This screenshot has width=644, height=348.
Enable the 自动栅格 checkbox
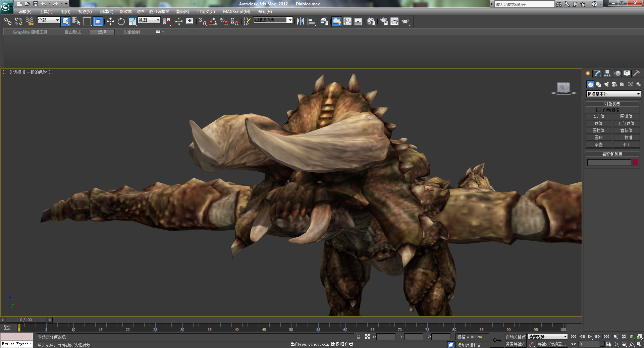click(x=598, y=110)
